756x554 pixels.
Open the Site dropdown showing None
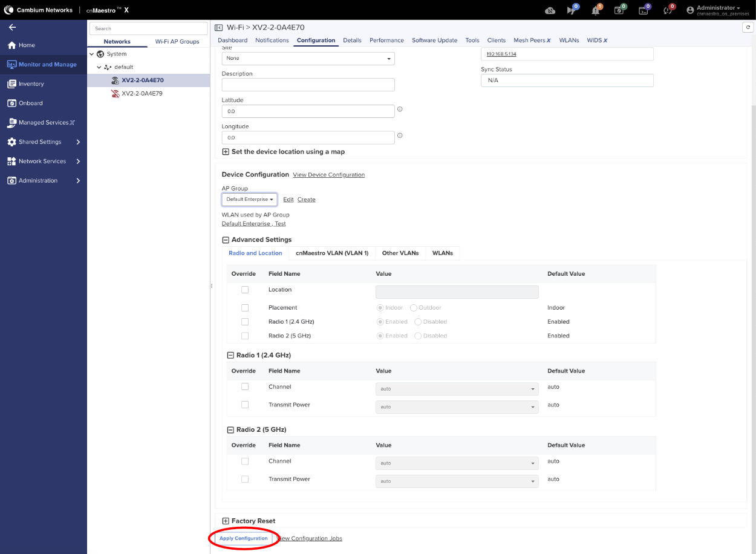coord(308,59)
